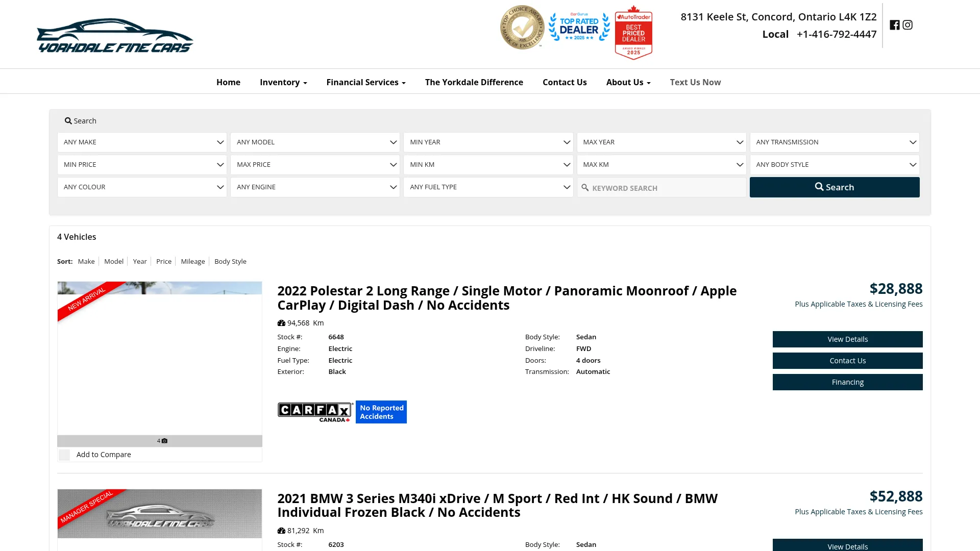Sort vehicles by Make
Viewport: 980px width, 551px height.
coord(86,261)
